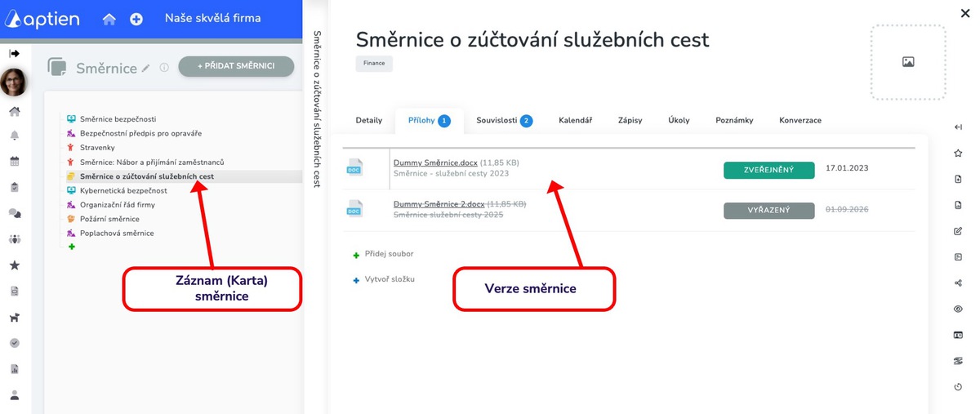Open the Dummy Směrnice.docx file link
980x414 pixels.
435,163
